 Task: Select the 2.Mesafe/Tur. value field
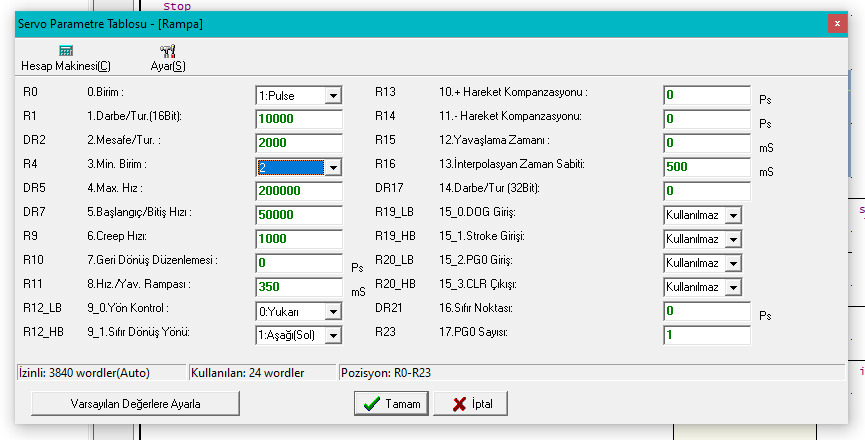(x=299, y=143)
